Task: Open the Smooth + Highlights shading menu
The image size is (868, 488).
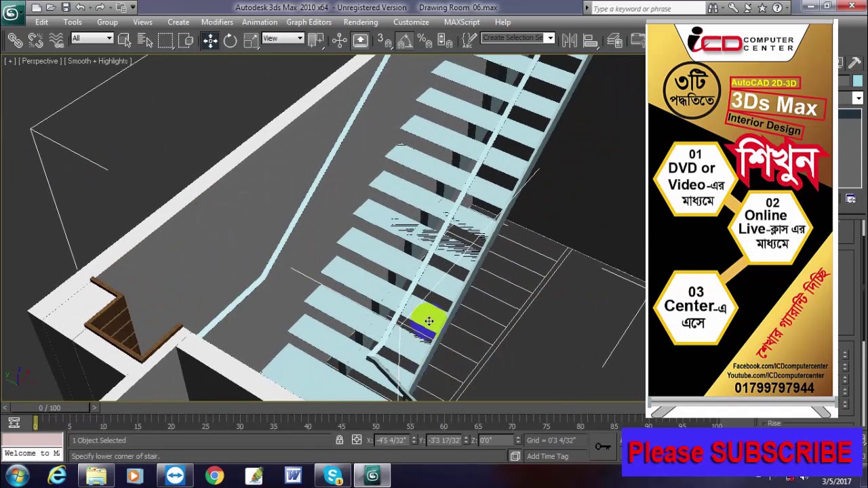Action: 97,61
